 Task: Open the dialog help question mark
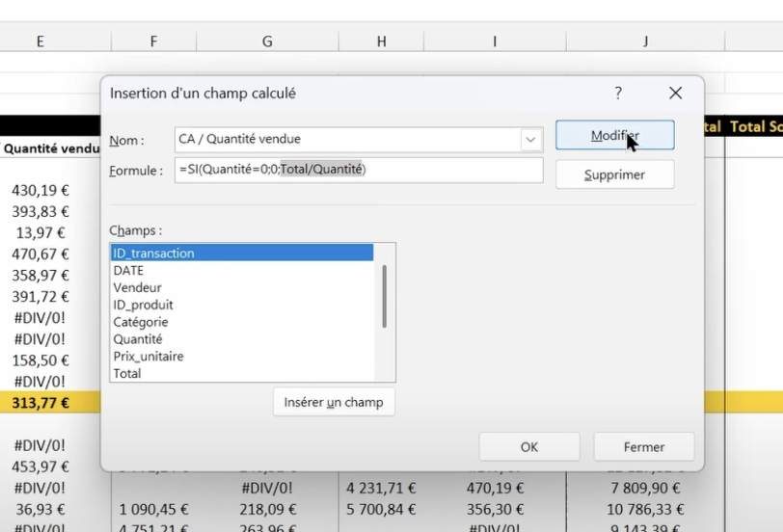[x=618, y=93]
